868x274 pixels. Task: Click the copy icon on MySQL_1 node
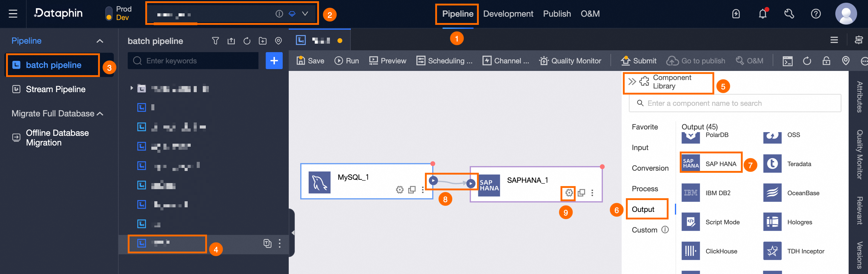[x=412, y=190]
